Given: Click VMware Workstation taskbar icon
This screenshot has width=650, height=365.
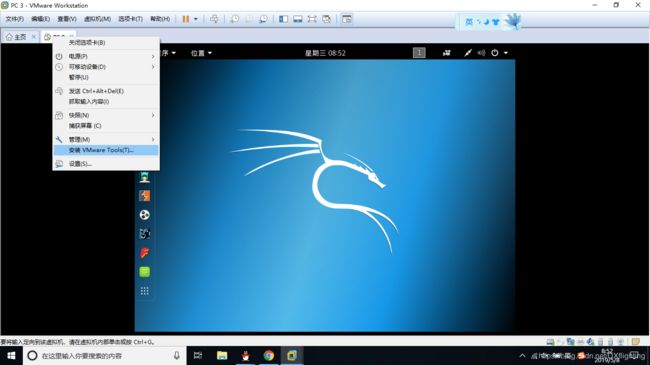Looking at the screenshot, I should pos(292,355).
